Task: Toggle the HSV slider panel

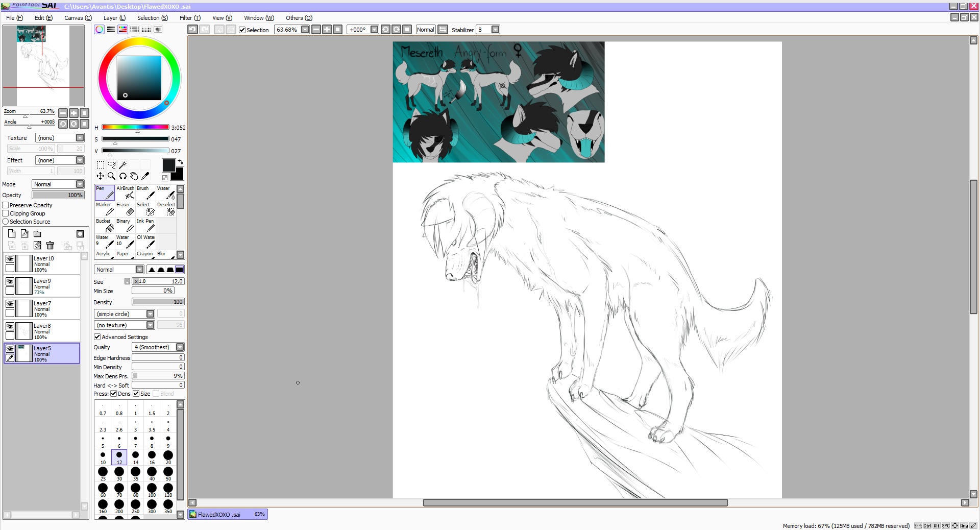Action: click(x=122, y=30)
